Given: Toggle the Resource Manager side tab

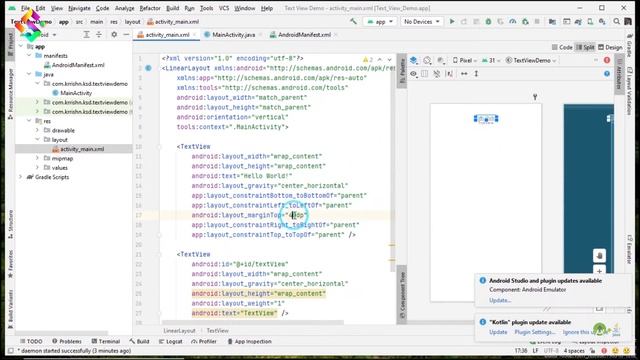Looking at the screenshot, I should click(10, 94).
